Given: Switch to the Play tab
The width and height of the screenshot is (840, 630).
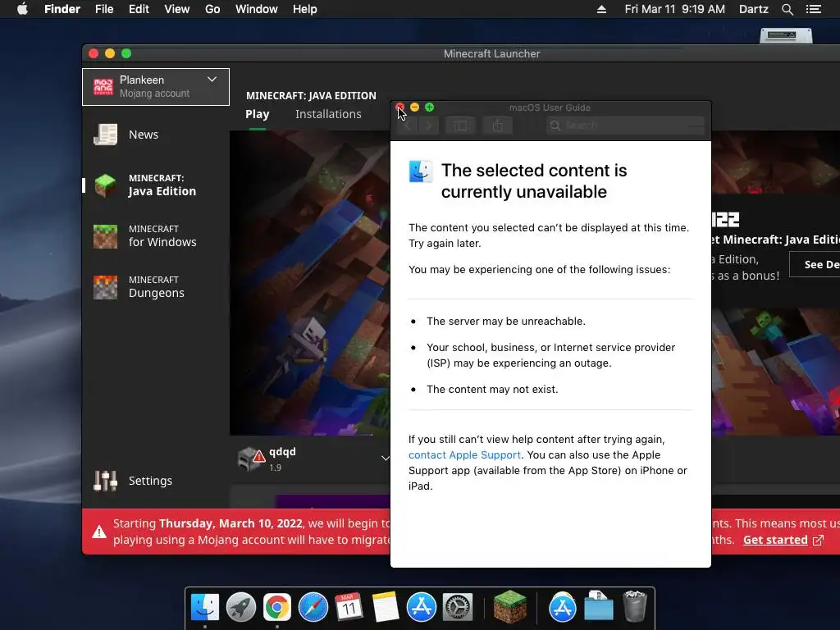Looking at the screenshot, I should [x=257, y=114].
